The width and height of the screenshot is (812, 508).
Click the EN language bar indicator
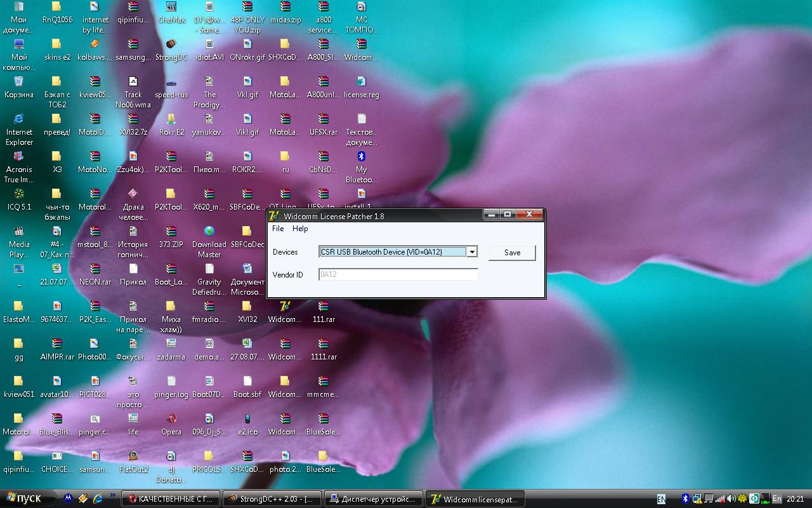tap(661, 500)
